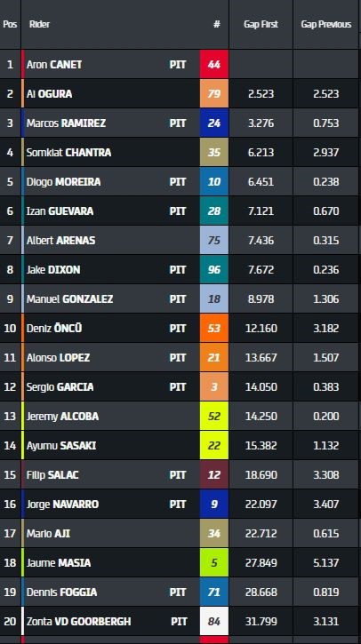
Task: Sort by Gap First column header
Action: [x=261, y=24]
